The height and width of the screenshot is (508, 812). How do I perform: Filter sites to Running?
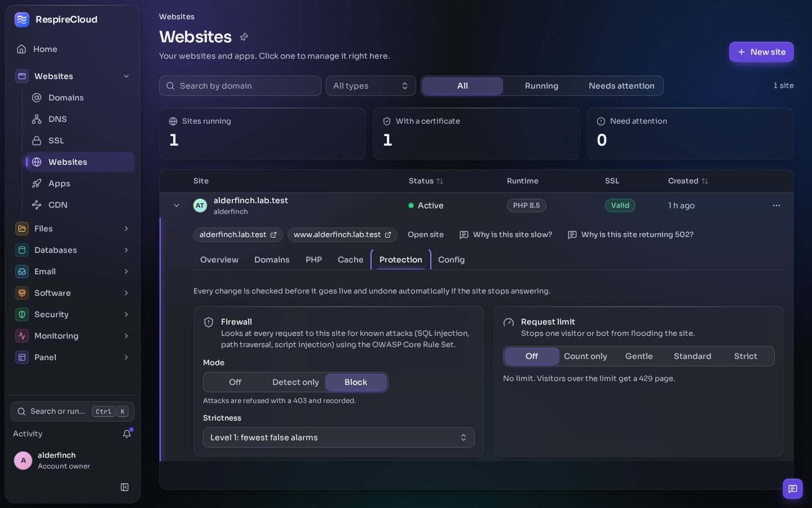pyautogui.click(x=541, y=86)
